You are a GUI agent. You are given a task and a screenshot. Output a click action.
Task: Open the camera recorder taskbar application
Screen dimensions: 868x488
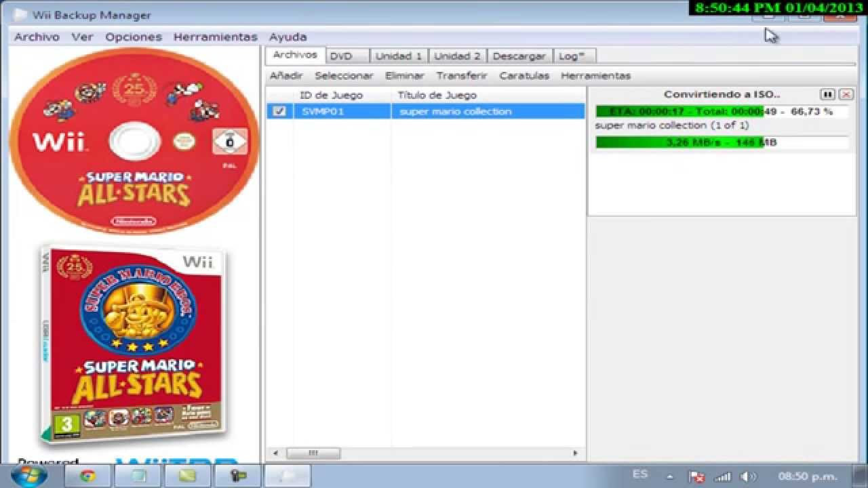pyautogui.click(x=238, y=476)
